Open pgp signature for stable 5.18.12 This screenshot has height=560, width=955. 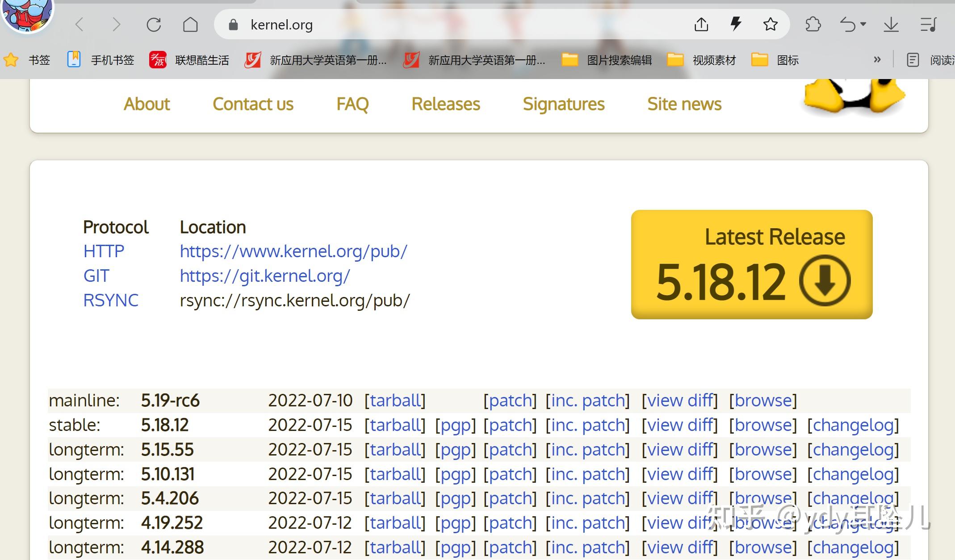(455, 425)
